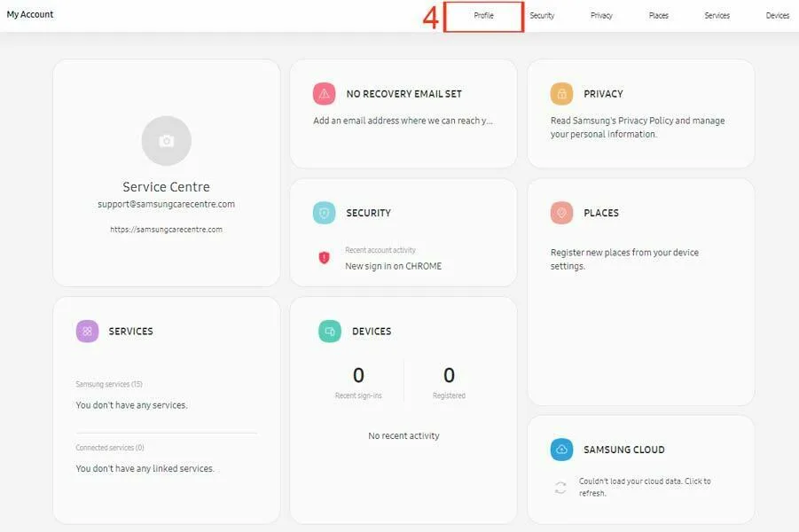The width and height of the screenshot is (799, 532).
Task: Open the PRIVACY card heading
Action: [603, 94]
